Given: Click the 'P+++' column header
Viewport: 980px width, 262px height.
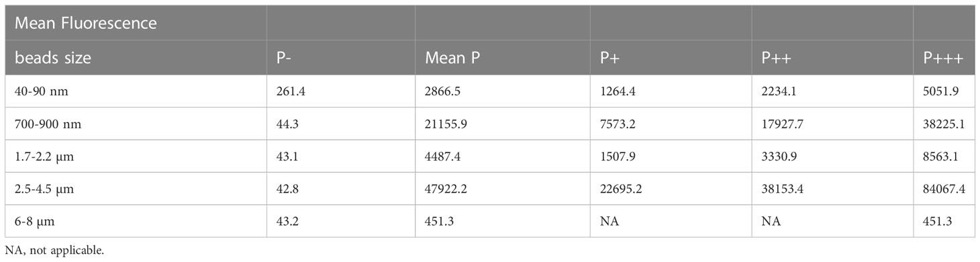Looking at the screenshot, I should tap(944, 58).
